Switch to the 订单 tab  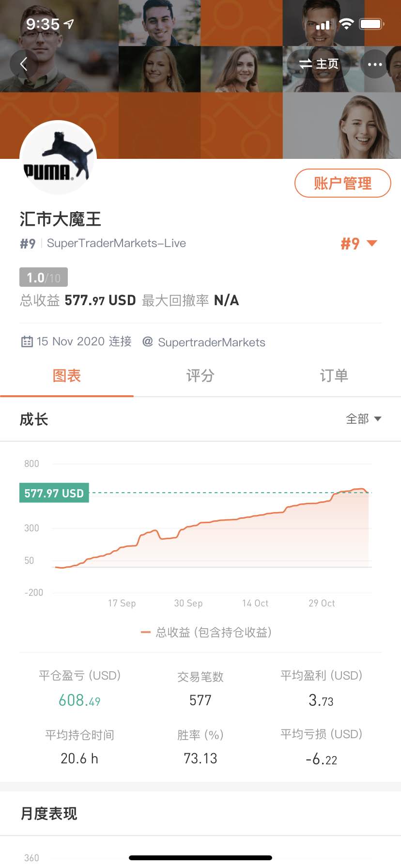(334, 376)
